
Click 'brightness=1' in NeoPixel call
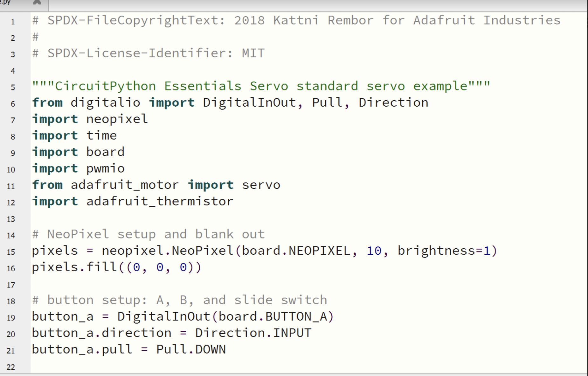point(444,251)
